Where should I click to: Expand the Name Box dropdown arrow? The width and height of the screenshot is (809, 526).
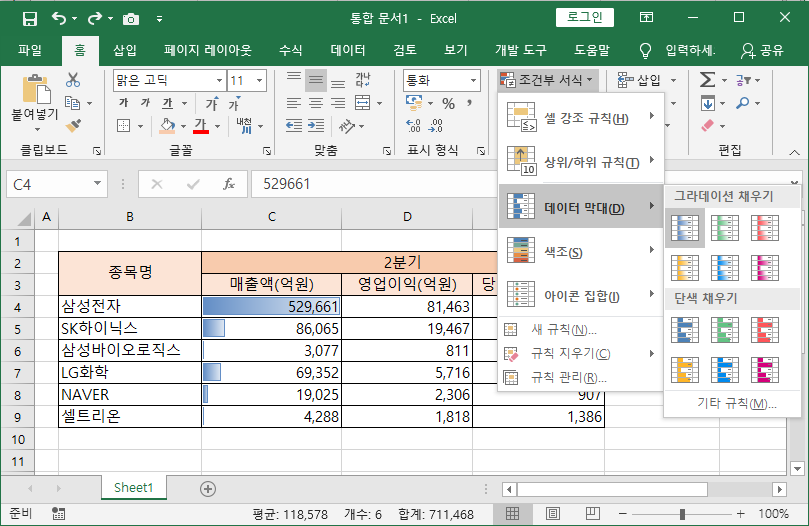pos(97,184)
